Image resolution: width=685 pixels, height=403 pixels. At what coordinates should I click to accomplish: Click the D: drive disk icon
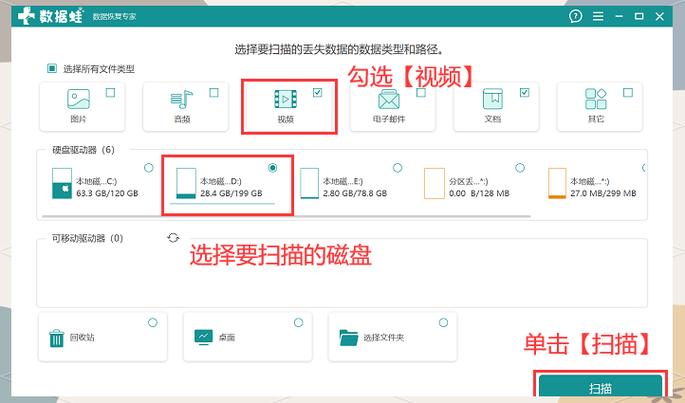(186, 184)
